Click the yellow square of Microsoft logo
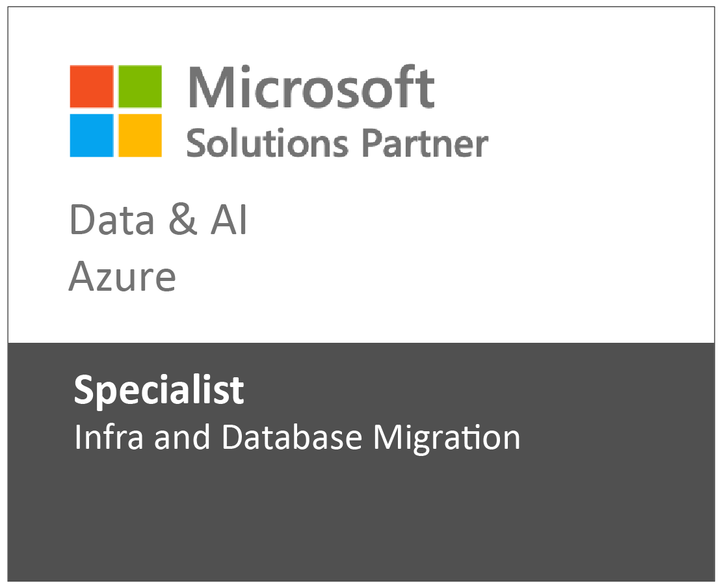The height and width of the screenshot is (588, 723). coord(140,135)
